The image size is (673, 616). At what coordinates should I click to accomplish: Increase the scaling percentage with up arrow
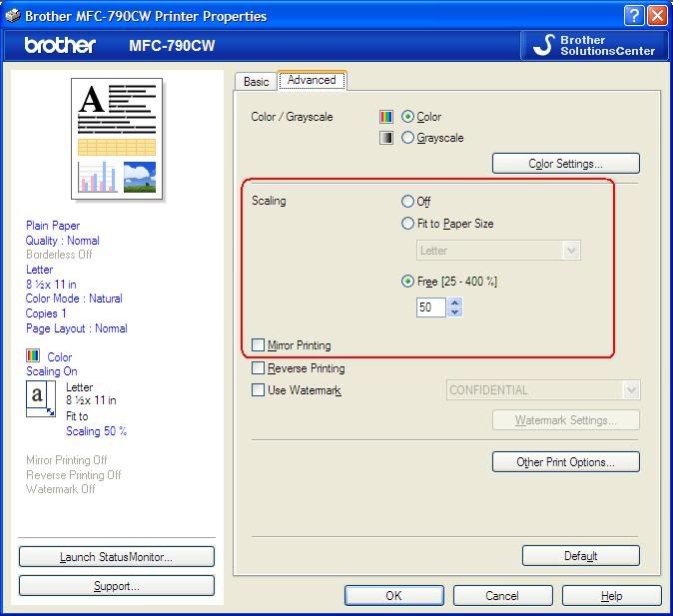tap(455, 303)
